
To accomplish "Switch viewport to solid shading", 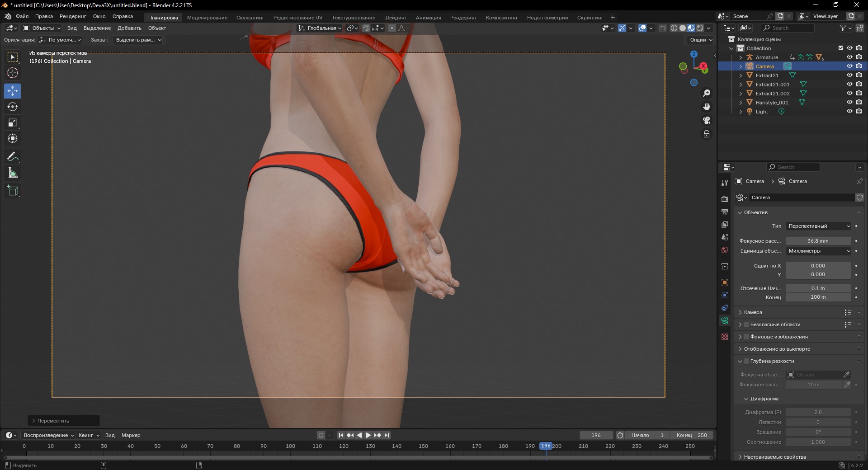I will (683, 28).
